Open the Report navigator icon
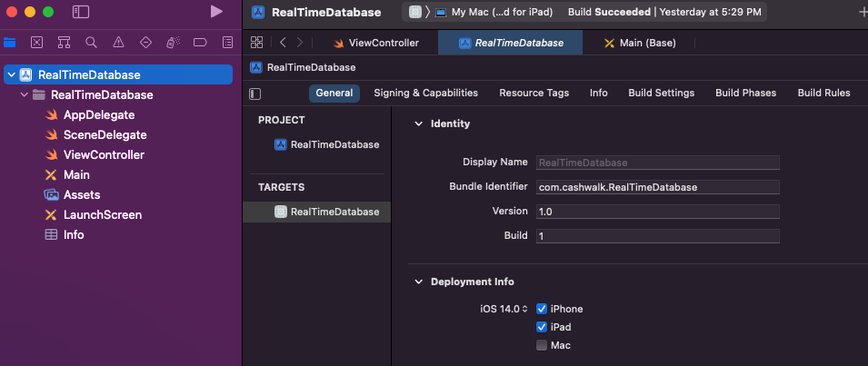The width and height of the screenshot is (868, 366). tap(226, 43)
